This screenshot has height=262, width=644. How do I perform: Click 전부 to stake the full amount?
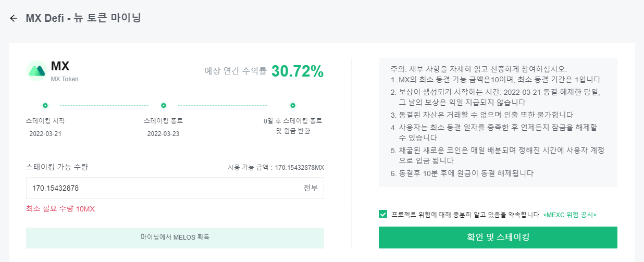(311, 188)
